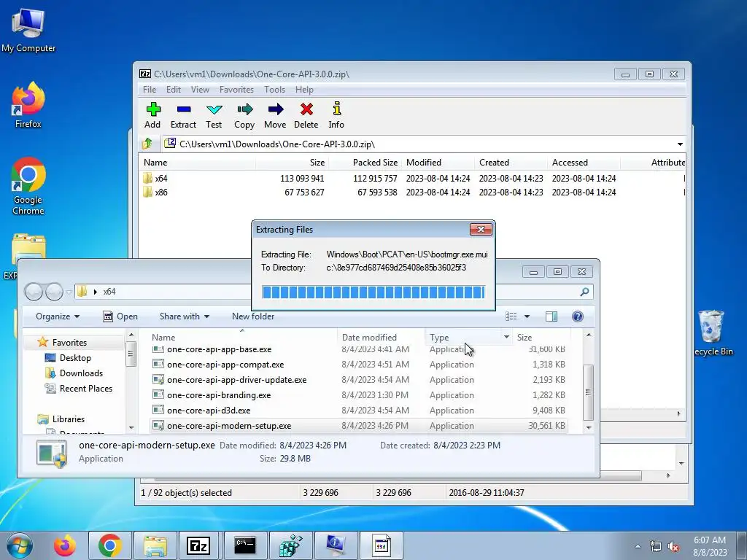
Task: Click the up-folder icon in 7-Zip
Action: pyautogui.click(x=147, y=144)
